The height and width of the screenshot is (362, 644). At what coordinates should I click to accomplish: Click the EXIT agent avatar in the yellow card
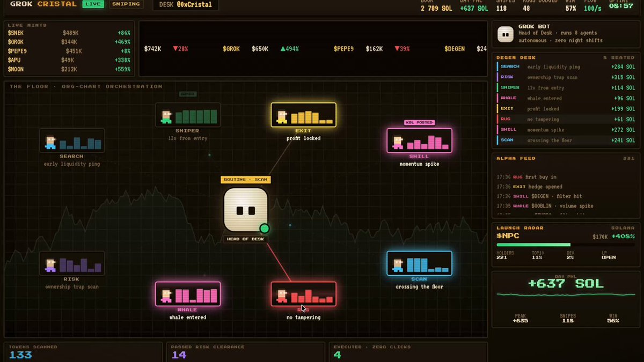pos(282,117)
